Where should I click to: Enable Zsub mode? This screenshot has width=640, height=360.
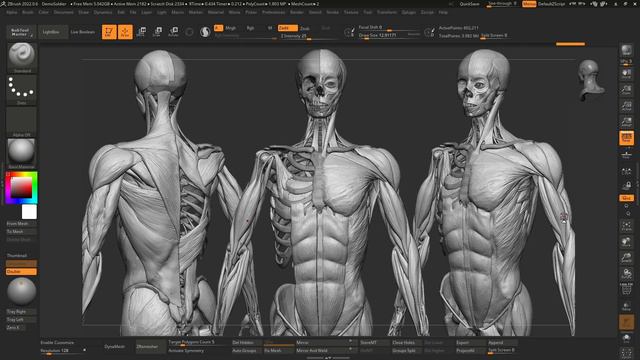[x=304, y=28]
